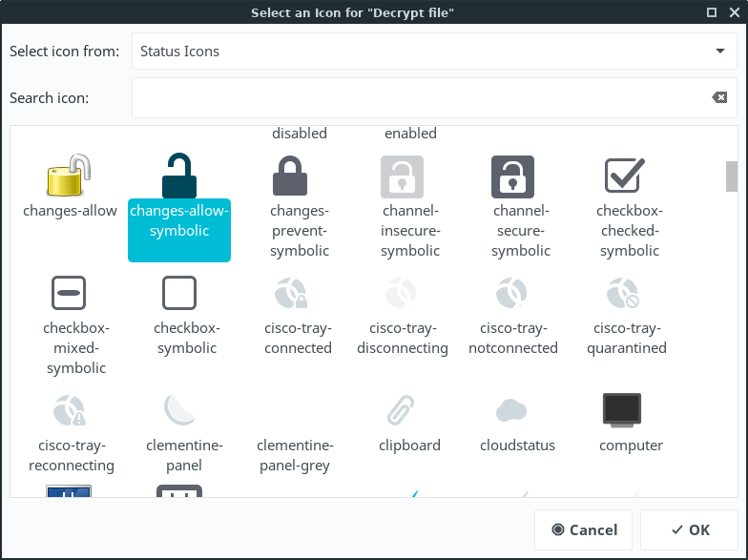Viewport: 748px width, 560px height.
Task: Click the Search icon text field
Action: coord(420,98)
